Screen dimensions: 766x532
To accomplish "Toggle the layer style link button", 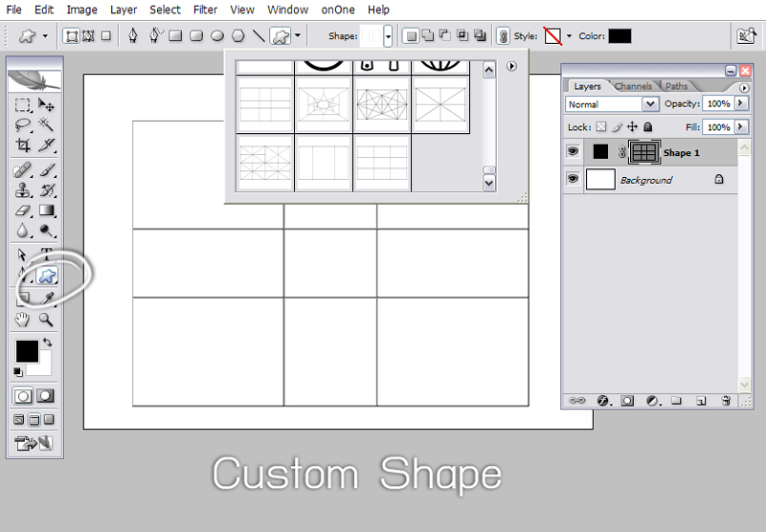I will click(x=504, y=36).
